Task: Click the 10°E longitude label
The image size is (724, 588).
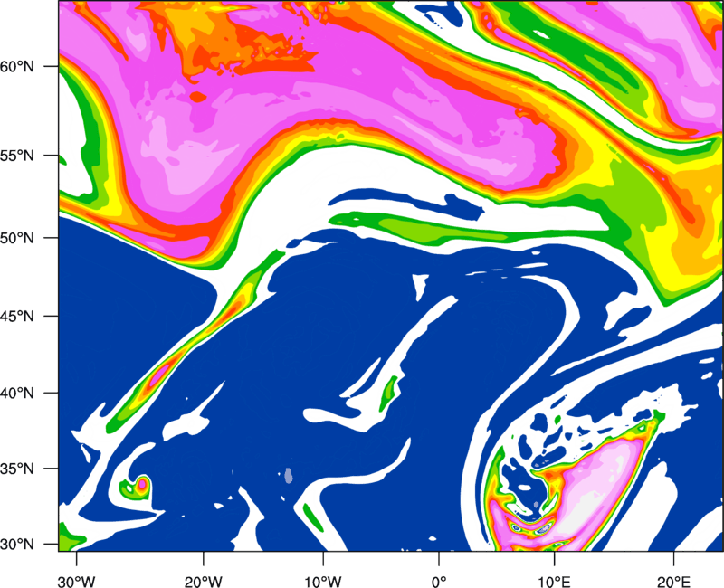Action: click(554, 582)
